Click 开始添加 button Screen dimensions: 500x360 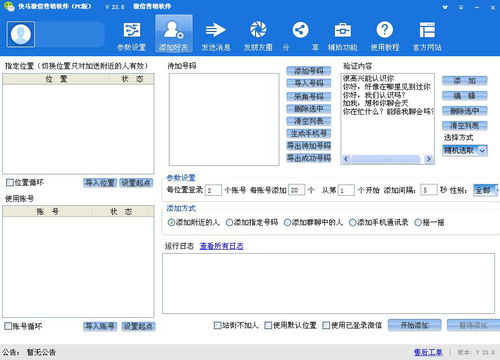point(415,325)
